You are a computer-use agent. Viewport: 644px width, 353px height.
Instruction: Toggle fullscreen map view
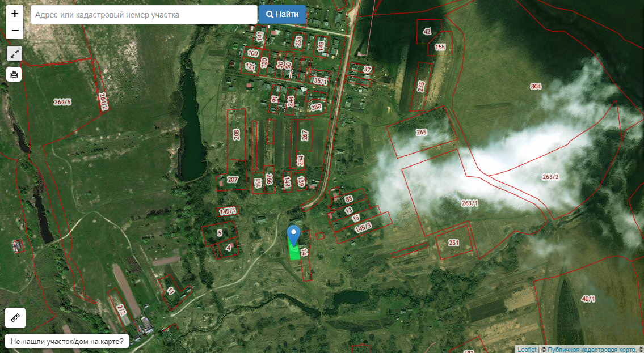(x=15, y=54)
